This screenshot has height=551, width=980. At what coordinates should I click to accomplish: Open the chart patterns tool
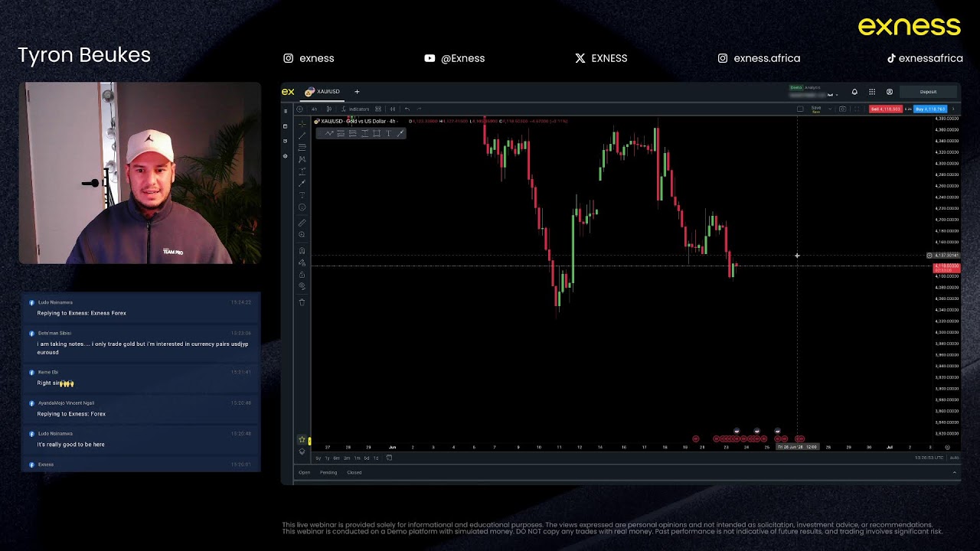pos(302,159)
